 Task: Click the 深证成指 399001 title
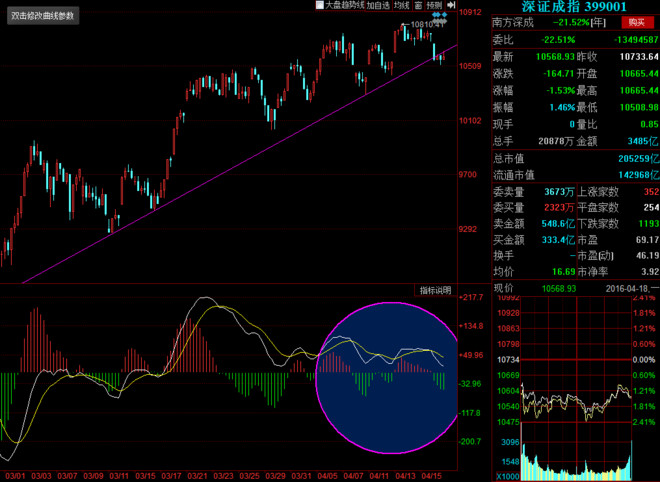click(x=574, y=7)
